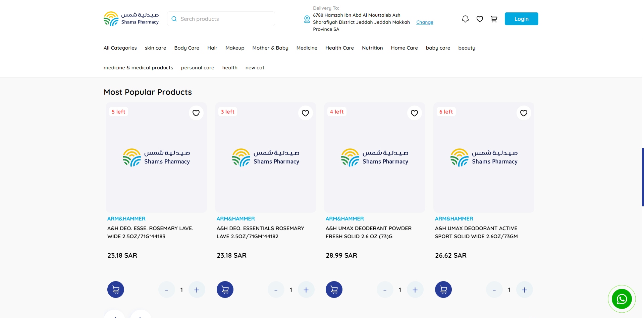Viewport: 644px width, 318px height.
Task: Open the Body Care category
Action: 187,48
